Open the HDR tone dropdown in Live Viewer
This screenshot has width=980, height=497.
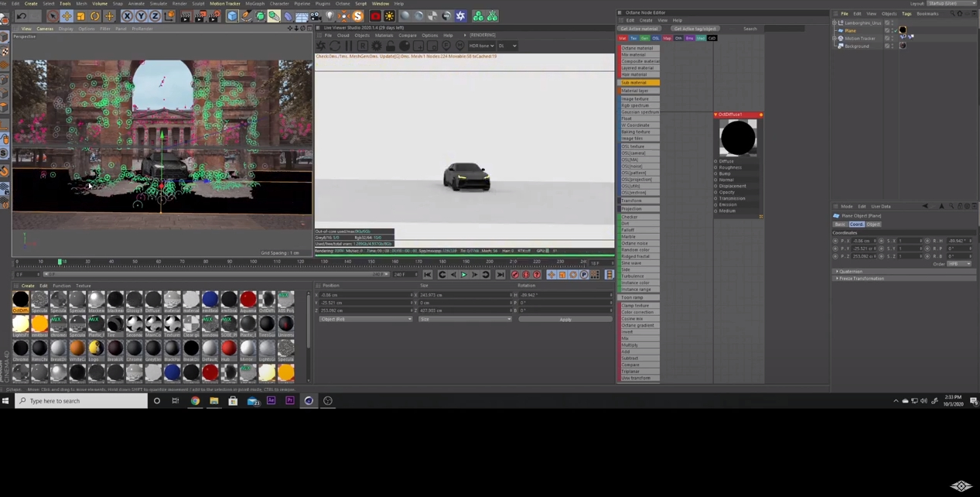[x=481, y=46]
